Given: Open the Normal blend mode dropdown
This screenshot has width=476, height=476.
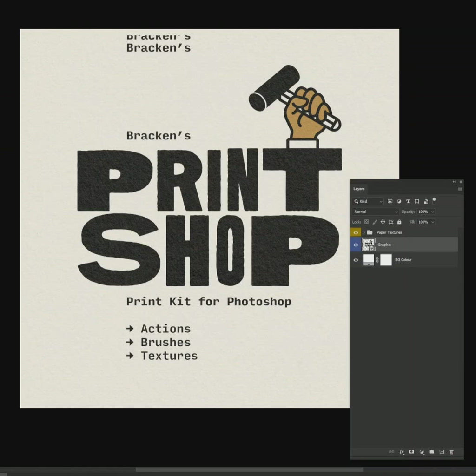Looking at the screenshot, I should (x=375, y=212).
